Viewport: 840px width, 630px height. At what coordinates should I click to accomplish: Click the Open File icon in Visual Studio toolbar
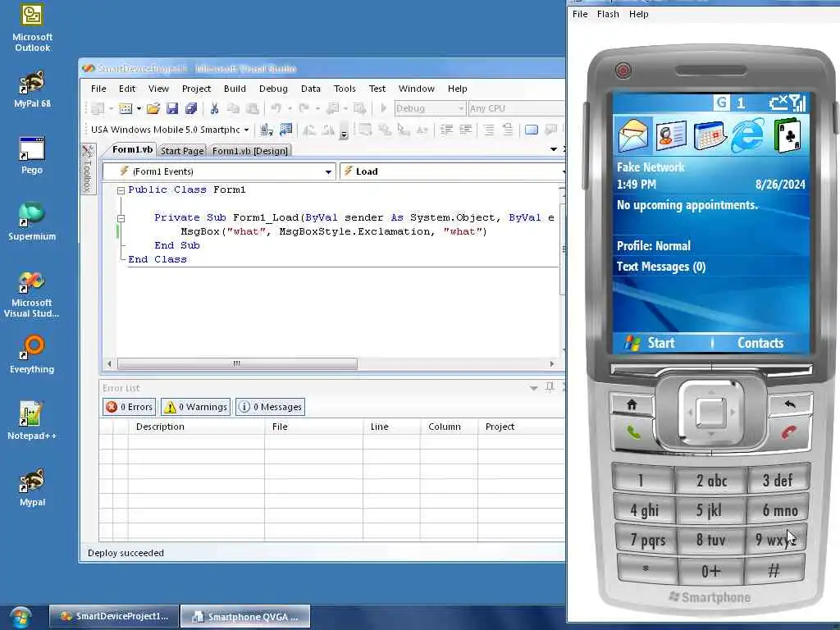coord(153,109)
